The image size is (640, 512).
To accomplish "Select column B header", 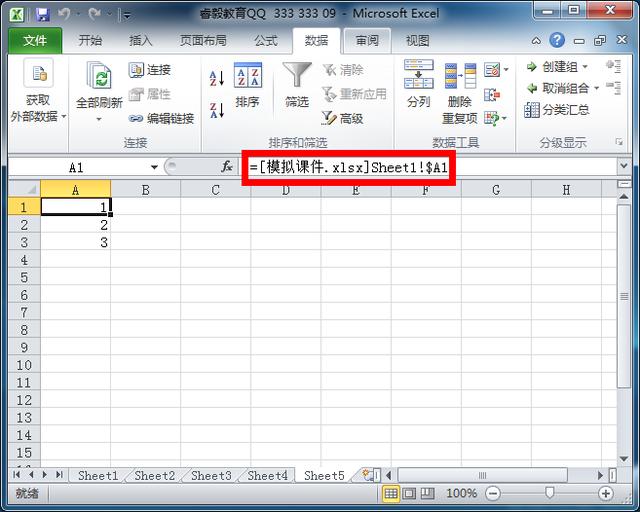I will point(145,190).
